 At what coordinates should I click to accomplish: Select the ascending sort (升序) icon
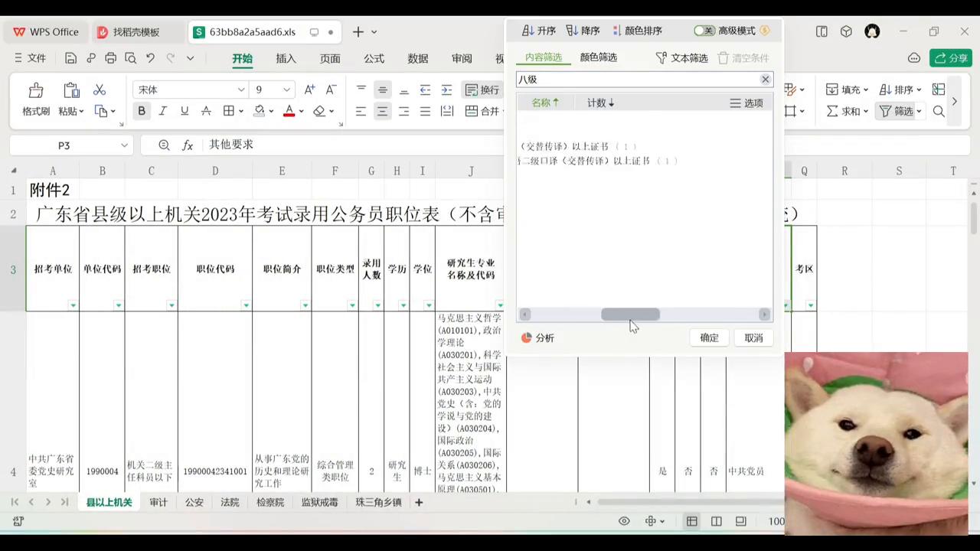(540, 31)
